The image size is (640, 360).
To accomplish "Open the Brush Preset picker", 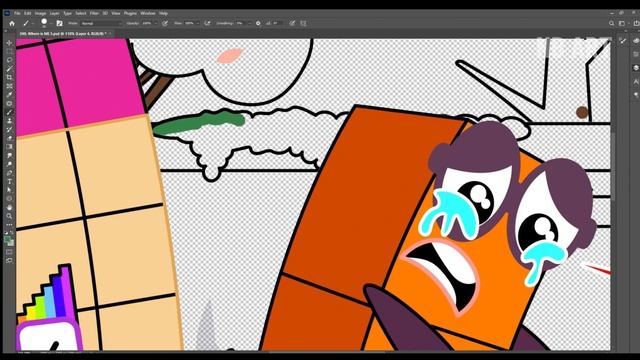I will (x=45, y=23).
